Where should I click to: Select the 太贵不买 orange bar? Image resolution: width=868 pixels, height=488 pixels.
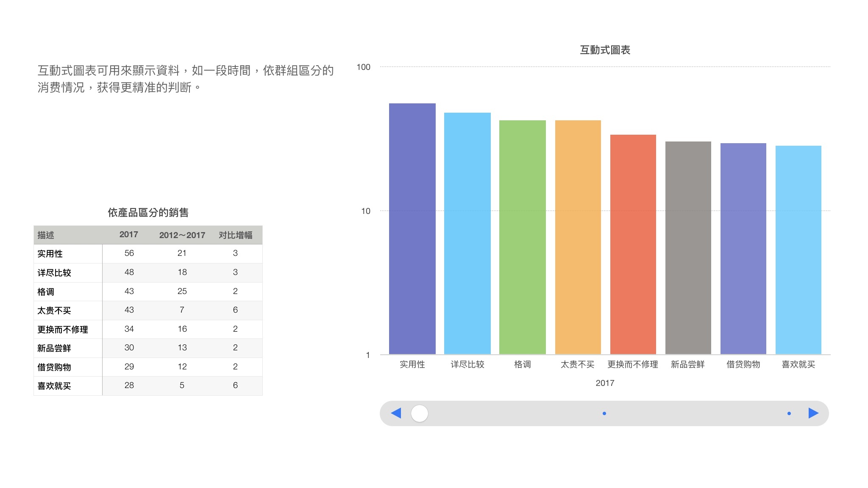(578, 237)
